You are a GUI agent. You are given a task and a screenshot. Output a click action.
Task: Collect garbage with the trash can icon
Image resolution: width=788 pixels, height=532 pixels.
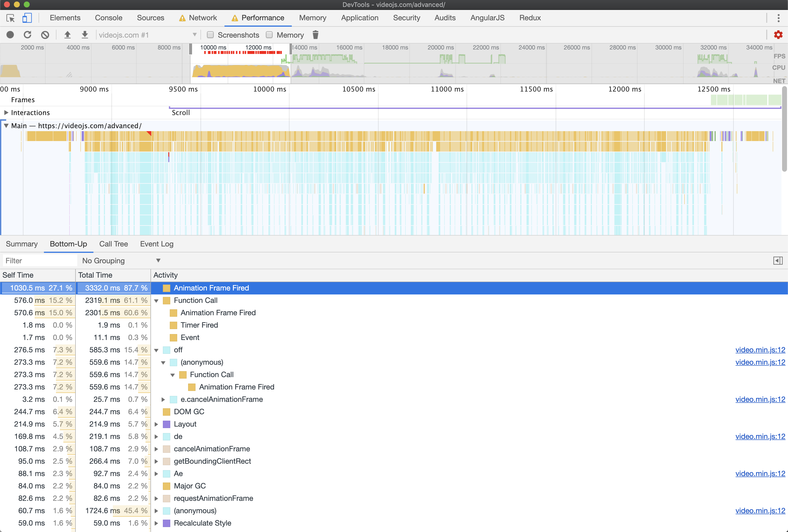pyautogui.click(x=315, y=35)
